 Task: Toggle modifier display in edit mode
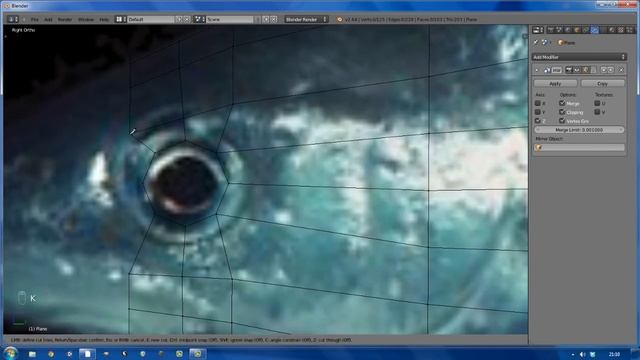(585, 70)
